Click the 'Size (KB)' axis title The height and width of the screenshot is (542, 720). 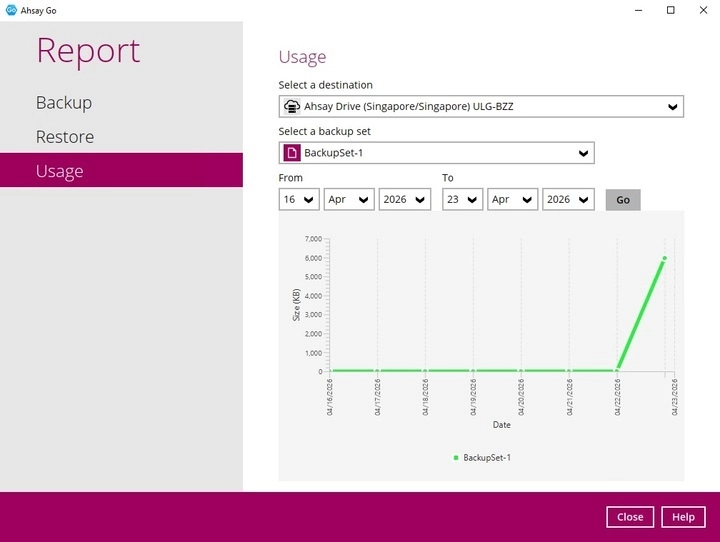tap(296, 305)
